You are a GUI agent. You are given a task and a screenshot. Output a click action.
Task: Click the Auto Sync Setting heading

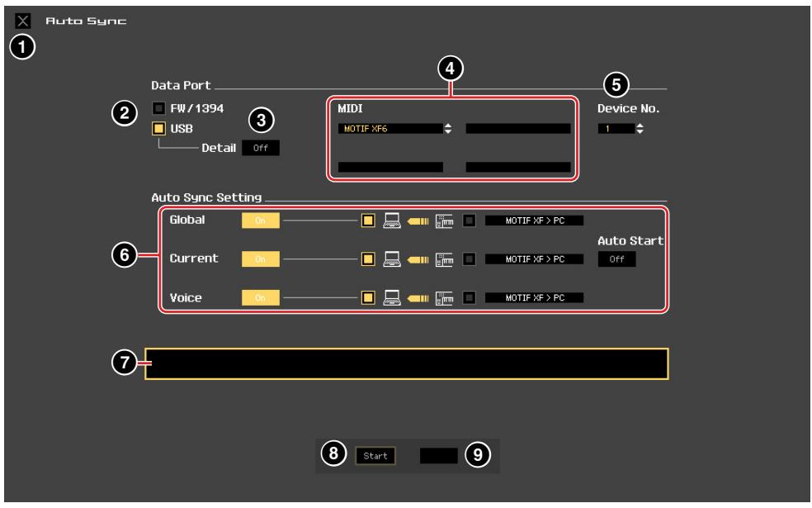pyautogui.click(x=206, y=197)
